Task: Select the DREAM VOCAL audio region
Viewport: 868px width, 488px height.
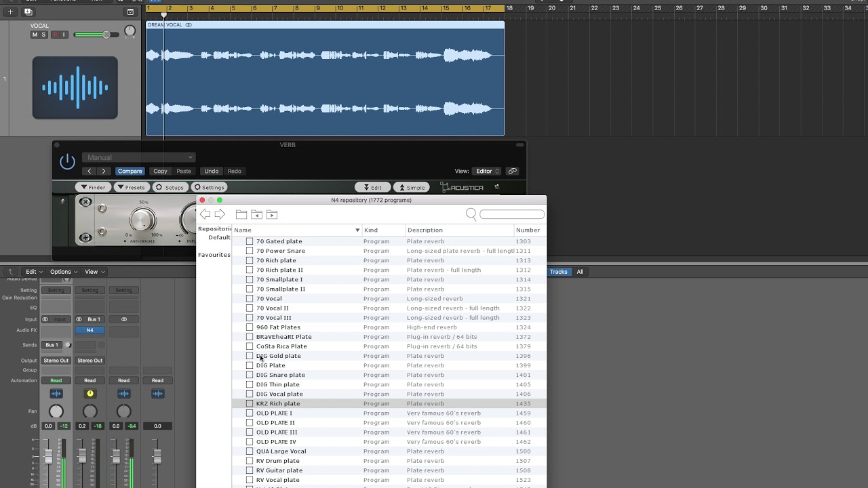Action: [325, 79]
